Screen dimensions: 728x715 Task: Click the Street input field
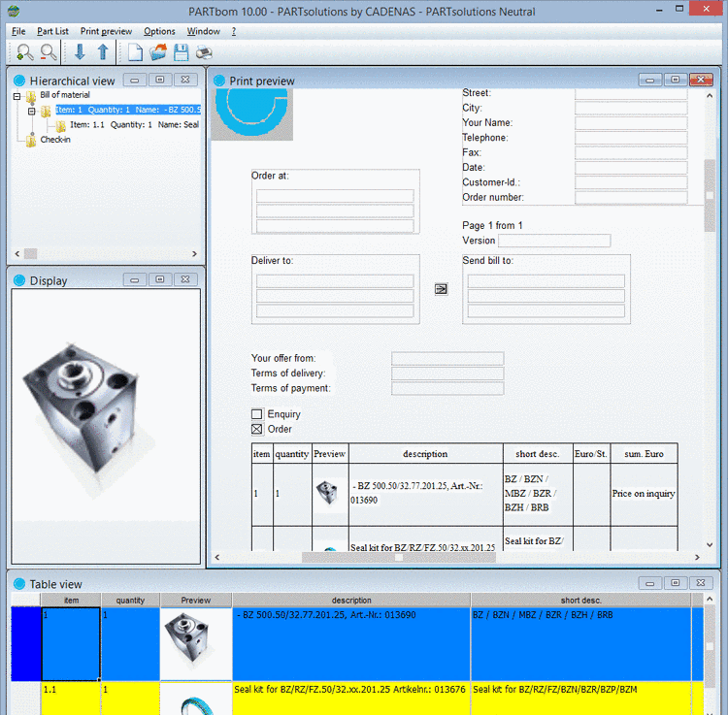631,94
